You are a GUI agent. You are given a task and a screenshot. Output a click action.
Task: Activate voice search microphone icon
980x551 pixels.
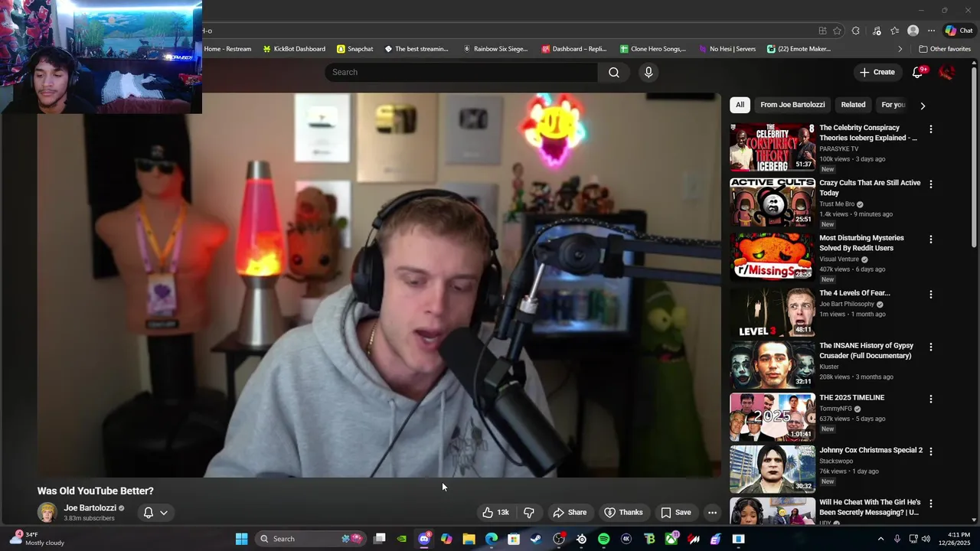point(648,72)
